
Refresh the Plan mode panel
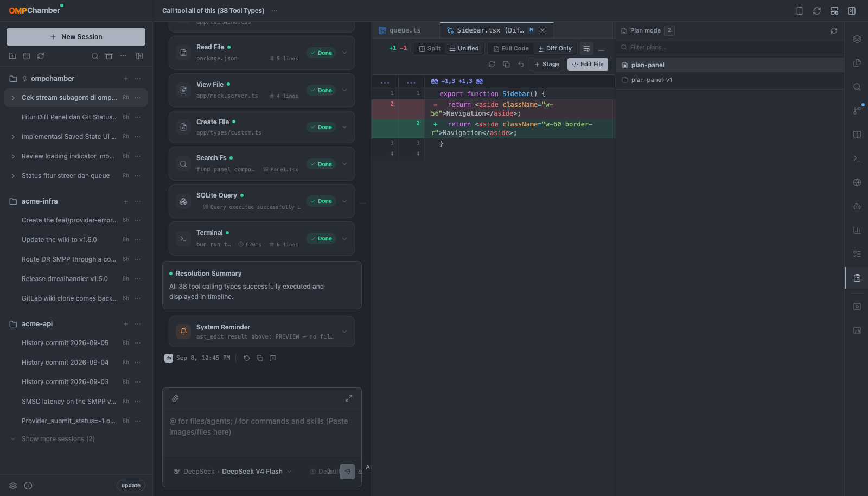coord(834,31)
